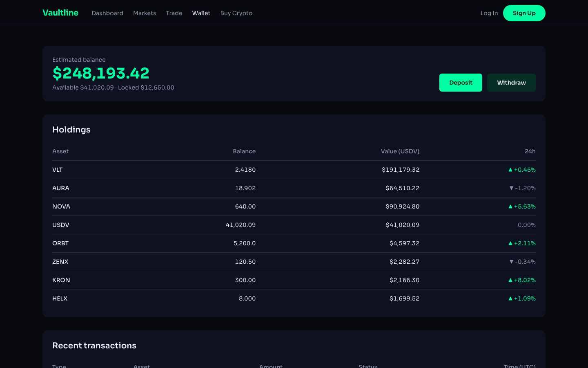Viewport: 588px width, 368px height.
Task: Click the Deposit button
Action: pos(461,83)
